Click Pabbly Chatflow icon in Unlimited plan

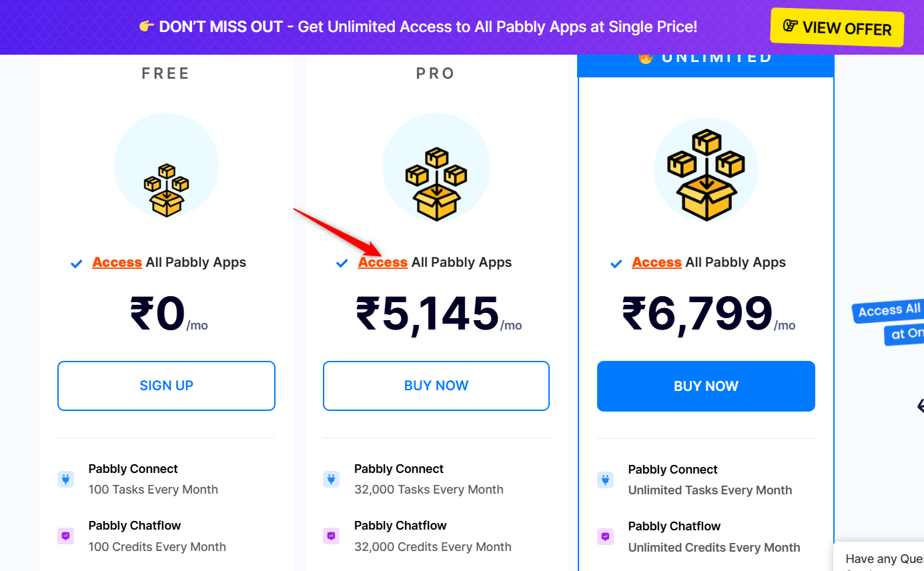click(x=605, y=536)
